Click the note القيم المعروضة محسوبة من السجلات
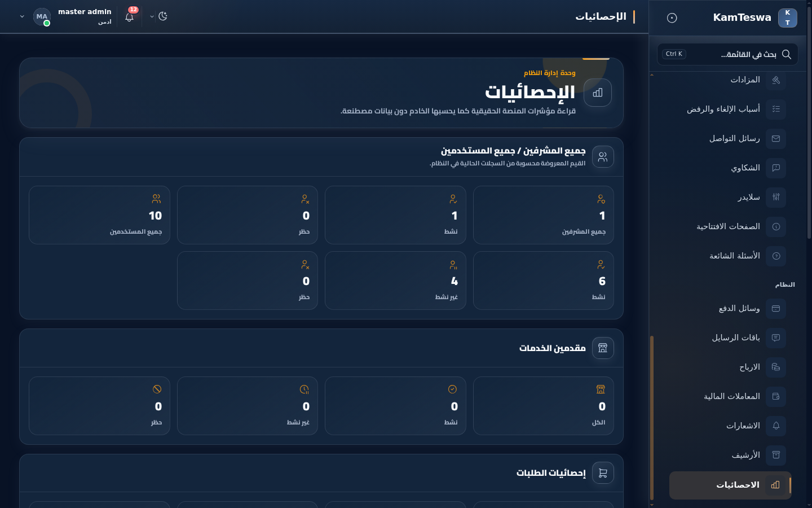 (507, 164)
